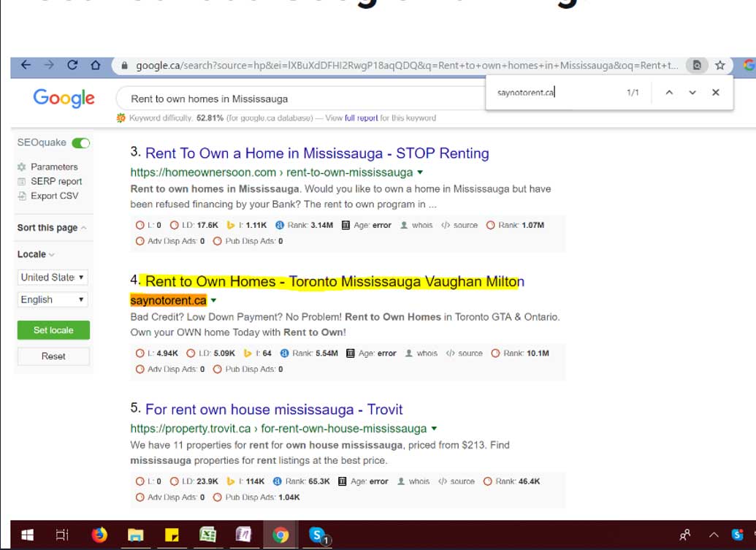The width and height of the screenshot is (756, 550).
Task: Open File Explorer from the taskbar
Action: (135, 535)
